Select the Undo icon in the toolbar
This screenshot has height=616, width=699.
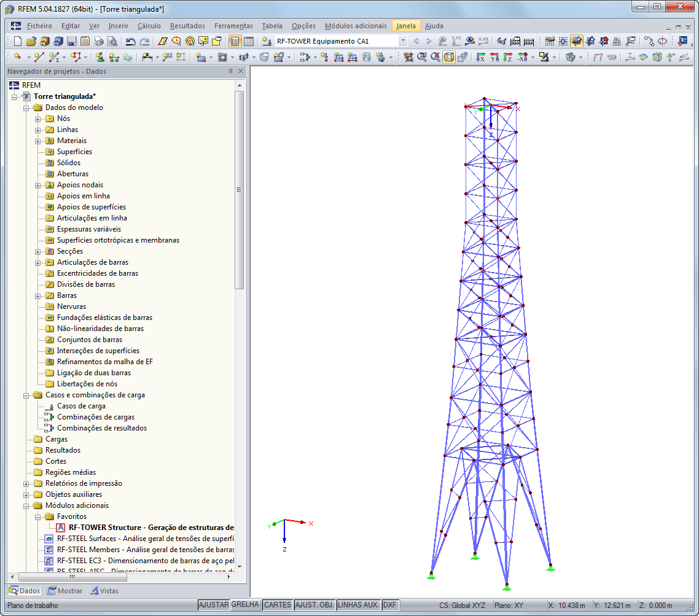(x=130, y=41)
